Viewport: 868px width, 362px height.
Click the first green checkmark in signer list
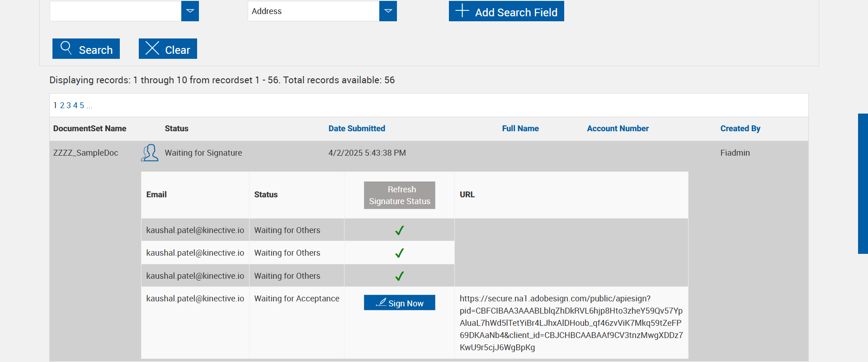(399, 230)
